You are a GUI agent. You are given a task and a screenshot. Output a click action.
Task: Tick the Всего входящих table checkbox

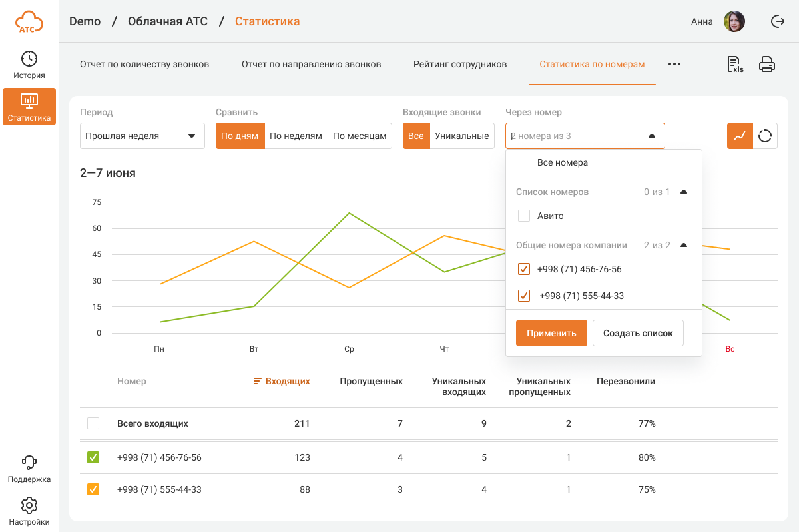pyautogui.click(x=93, y=423)
